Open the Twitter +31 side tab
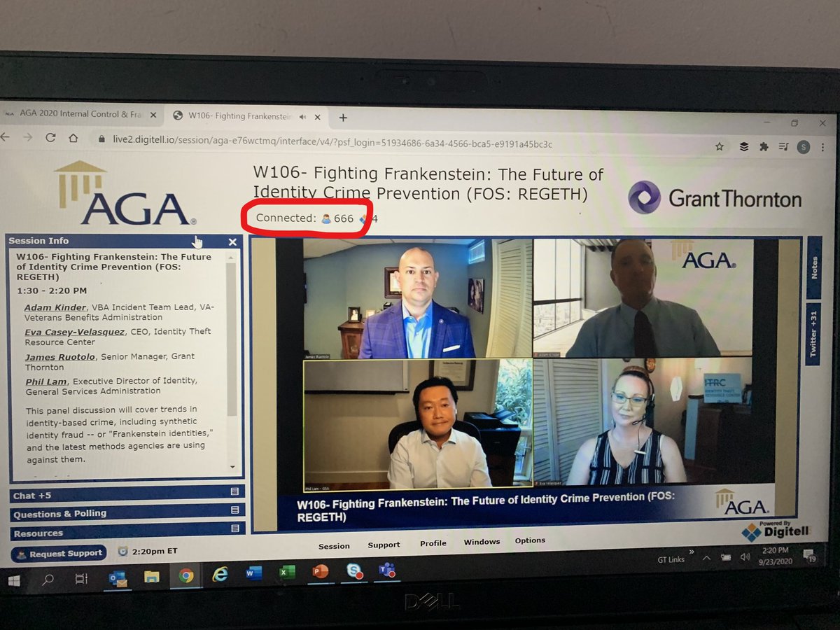The height and width of the screenshot is (630, 840). (813, 335)
